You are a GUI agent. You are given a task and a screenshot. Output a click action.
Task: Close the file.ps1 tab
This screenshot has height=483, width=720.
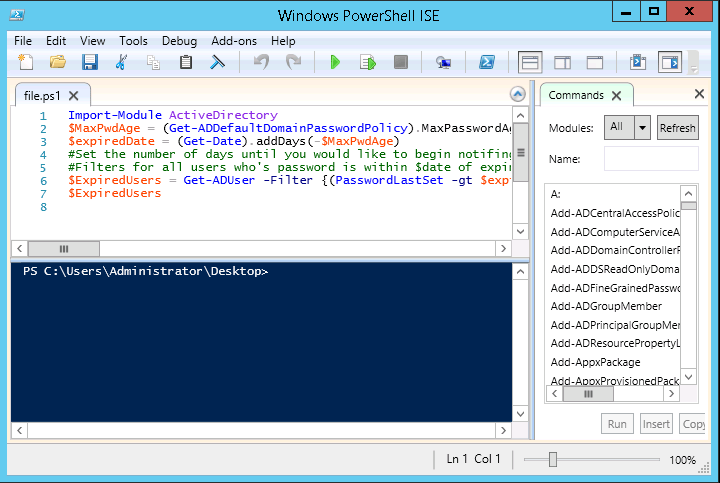click(x=73, y=95)
